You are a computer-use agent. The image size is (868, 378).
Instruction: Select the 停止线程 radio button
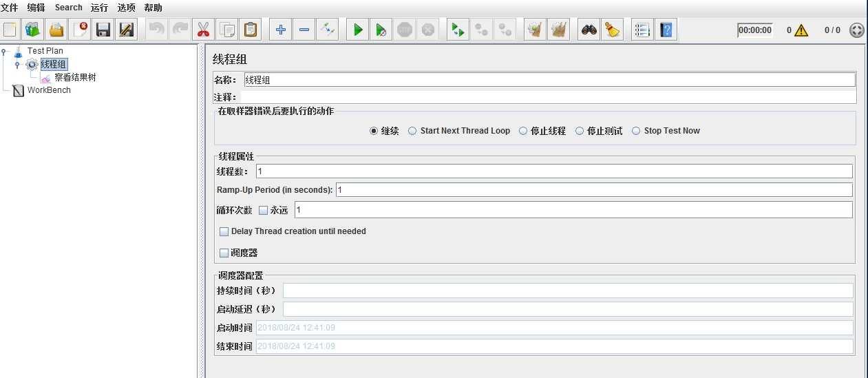coord(523,131)
